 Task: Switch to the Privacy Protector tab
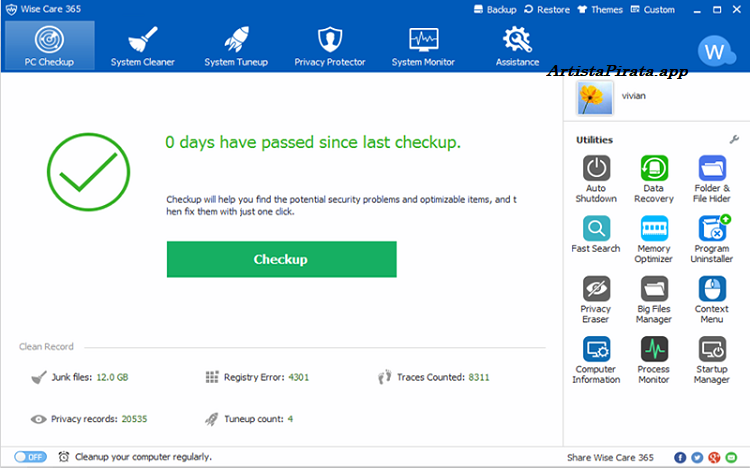tap(329, 45)
